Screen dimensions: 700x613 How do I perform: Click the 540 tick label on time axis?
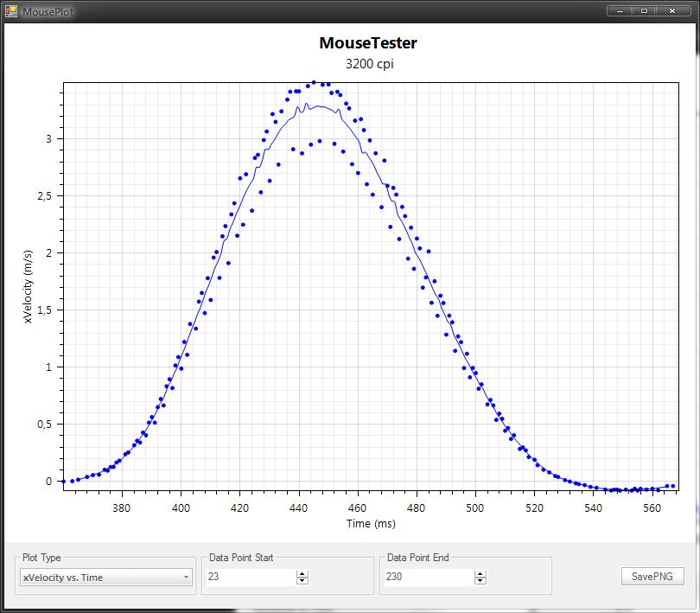coord(594,508)
